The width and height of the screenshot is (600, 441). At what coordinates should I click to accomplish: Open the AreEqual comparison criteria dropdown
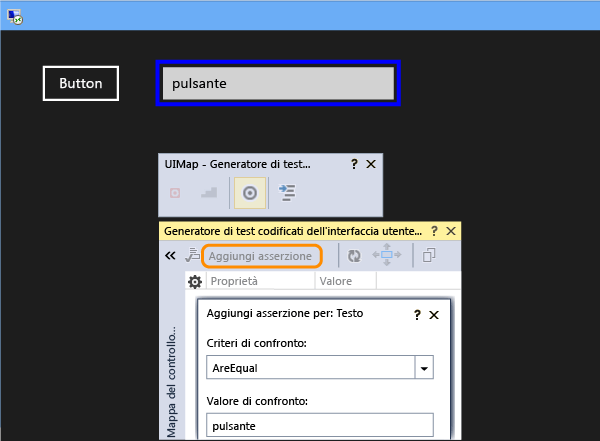click(x=424, y=368)
